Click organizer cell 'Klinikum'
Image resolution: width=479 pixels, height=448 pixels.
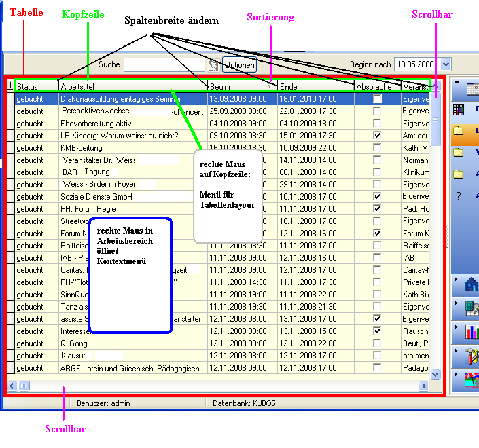click(x=416, y=172)
